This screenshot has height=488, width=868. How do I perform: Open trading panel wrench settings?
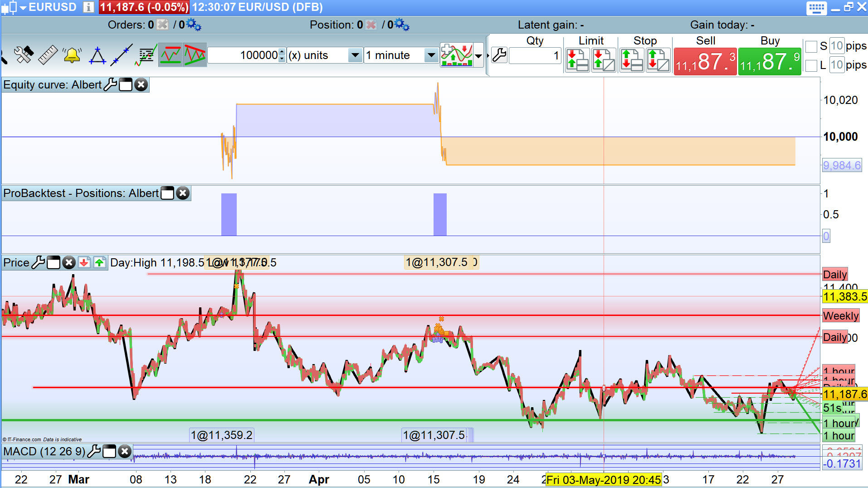tap(499, 55)
